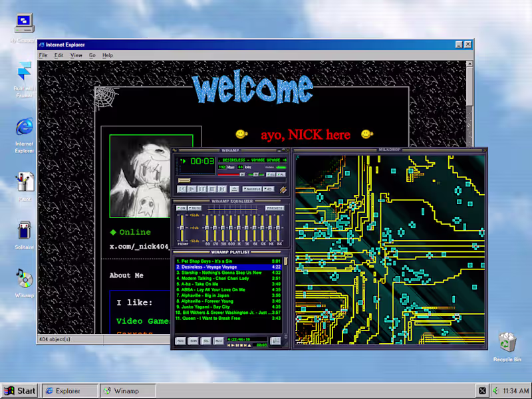Toggle Shuffle mode in Winamp

tap(252, 190)
